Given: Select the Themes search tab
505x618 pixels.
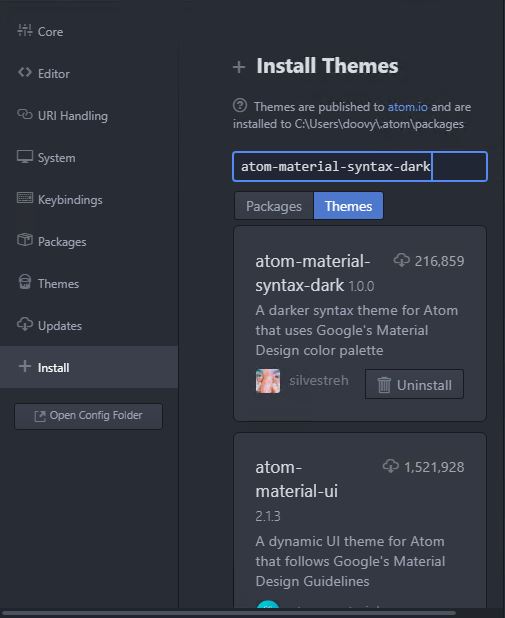Looking at the screenshot, I should [x=348, y=206].
